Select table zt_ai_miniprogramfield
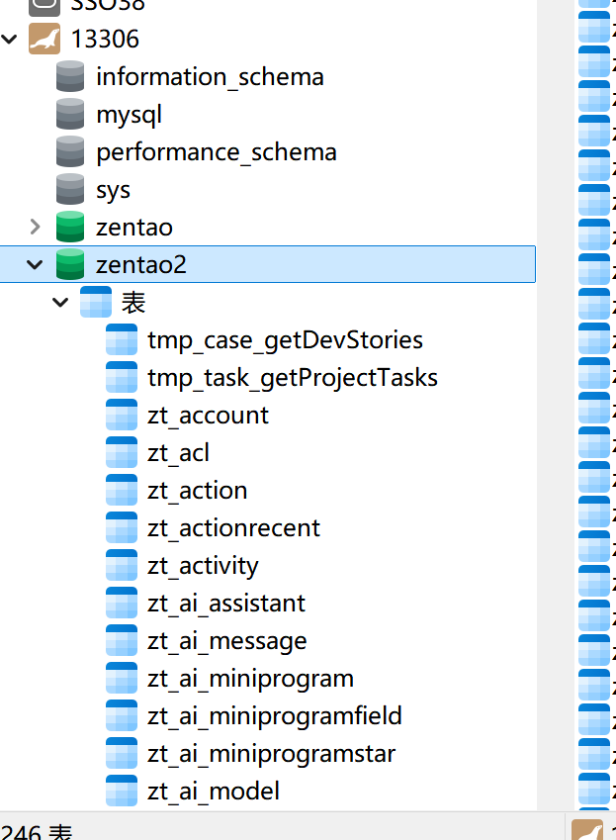 [x=275, y=716]
